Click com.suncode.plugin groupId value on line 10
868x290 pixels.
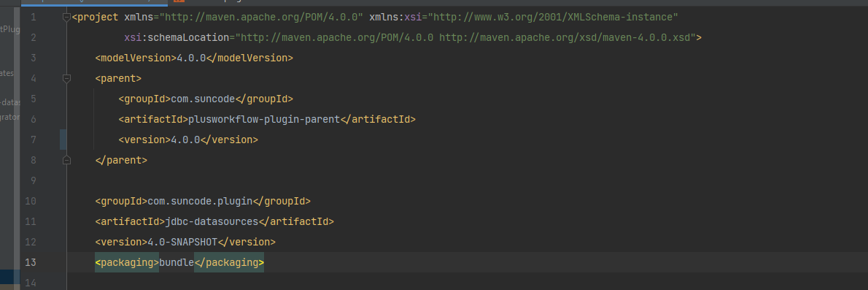(x=200, y=202)
